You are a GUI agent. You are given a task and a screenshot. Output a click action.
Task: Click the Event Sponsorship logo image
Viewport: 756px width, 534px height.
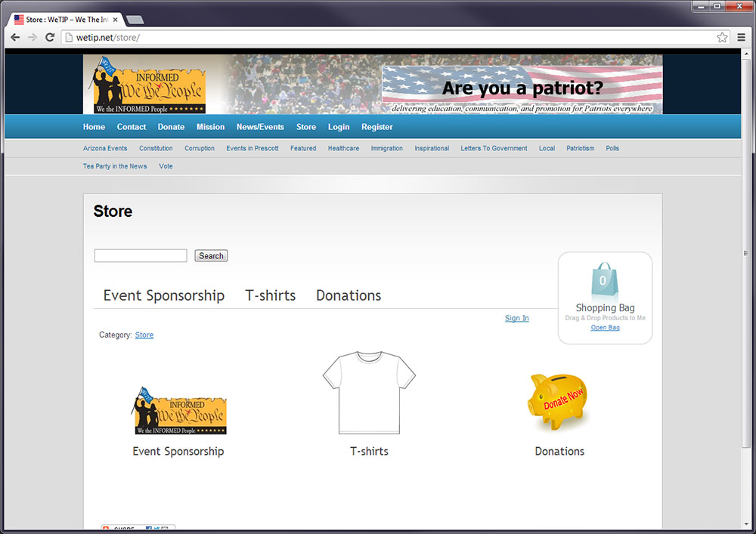(x=178, y=411)
